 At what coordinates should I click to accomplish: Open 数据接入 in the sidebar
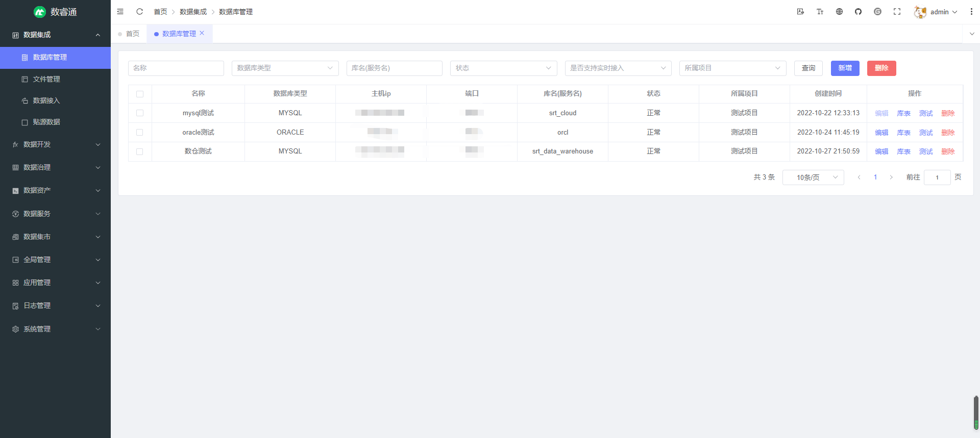click(x=55, y=100)
